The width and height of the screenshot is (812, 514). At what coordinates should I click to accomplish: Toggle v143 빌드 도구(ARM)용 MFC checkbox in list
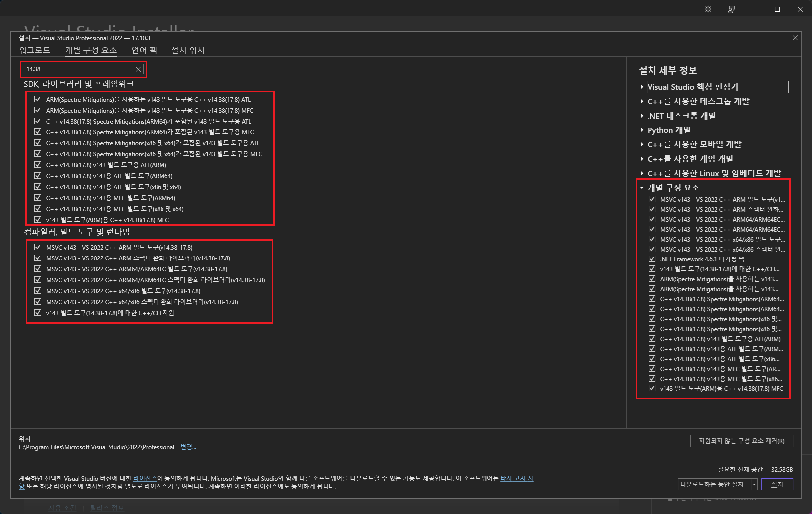38,220
